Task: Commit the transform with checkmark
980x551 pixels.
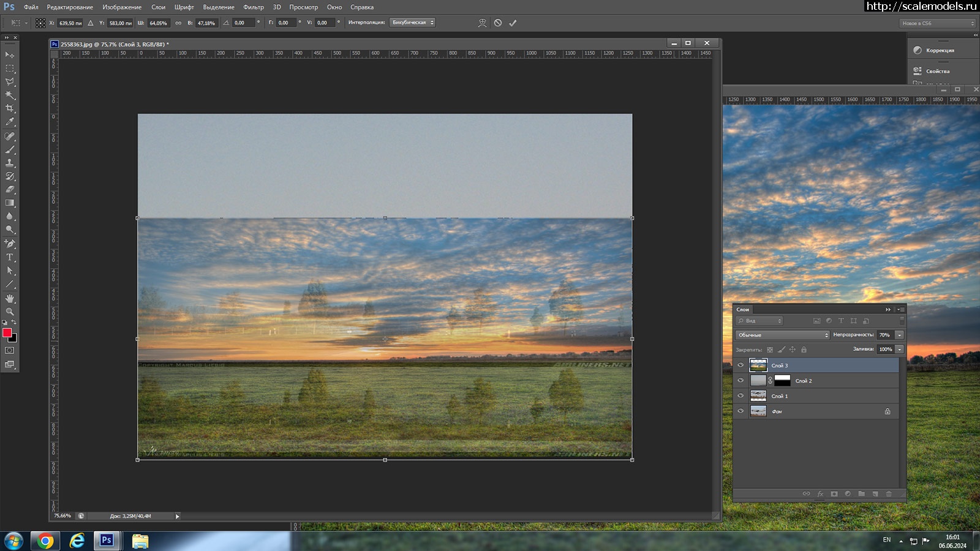Action: pos(513,23)
